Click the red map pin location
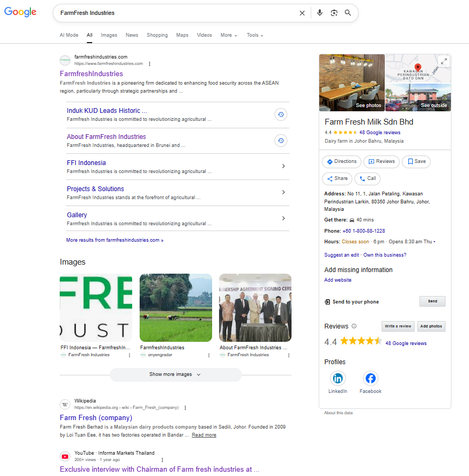The image size is (469, 476). coord(418,68)
